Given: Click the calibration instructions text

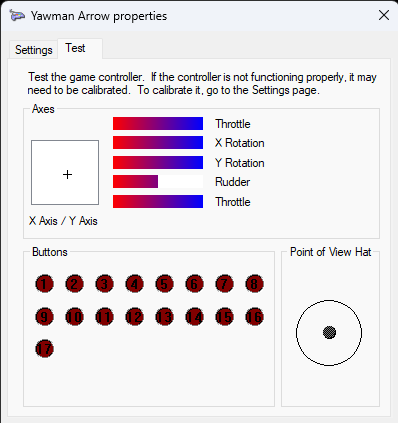Looking at the screenshot, I should coord(202,83).
